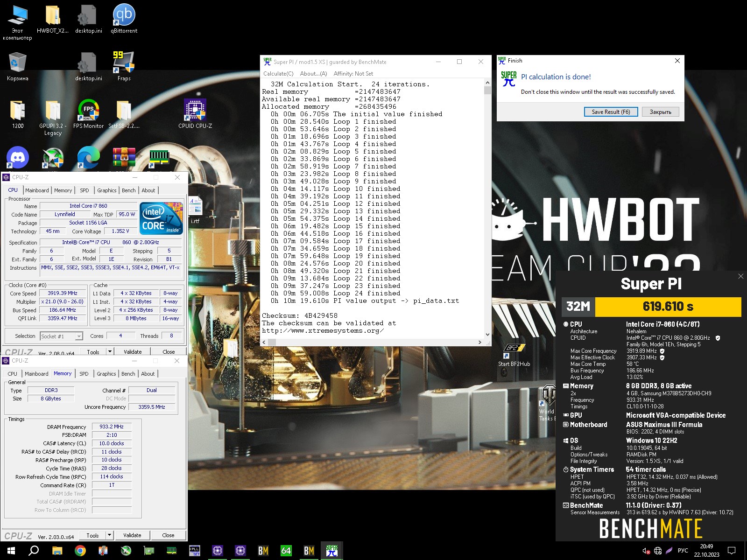Open the About...(A) menu in Super PI
This screenshot has width=747, height=560.
pos(313,74)
